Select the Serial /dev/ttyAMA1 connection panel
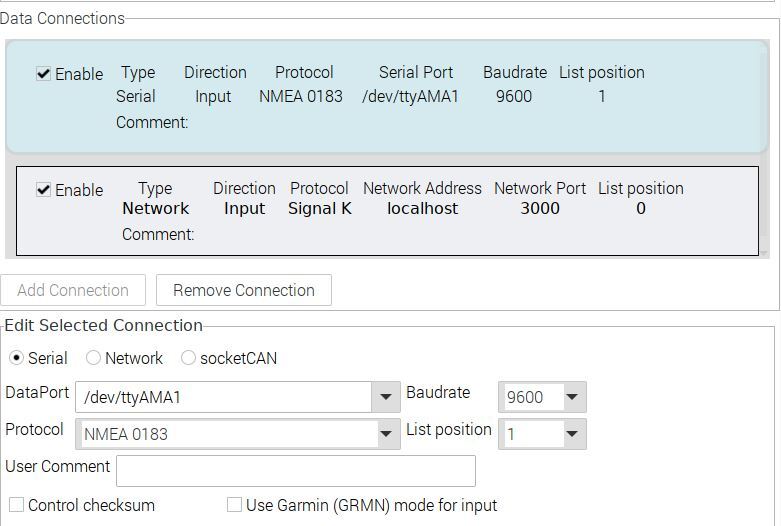Screen dimensions: 781x526 click(386, 97)
